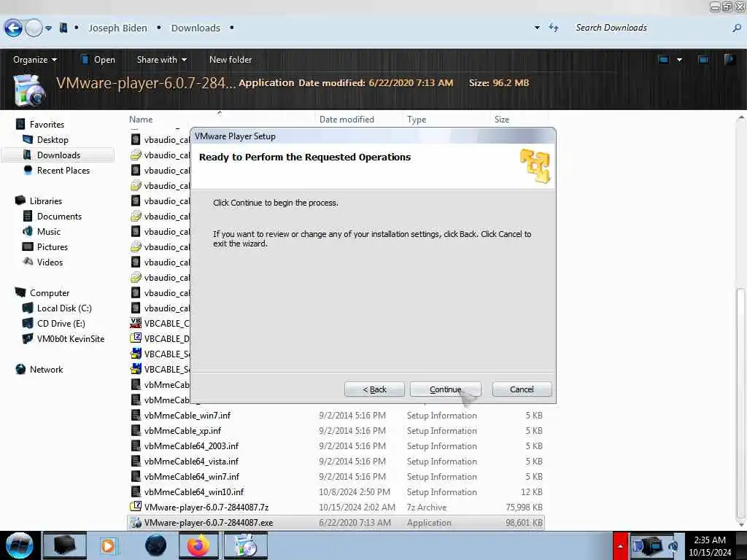Click Continue in VMware Player Setup
747x560 pixels.
tap(446, 389)
